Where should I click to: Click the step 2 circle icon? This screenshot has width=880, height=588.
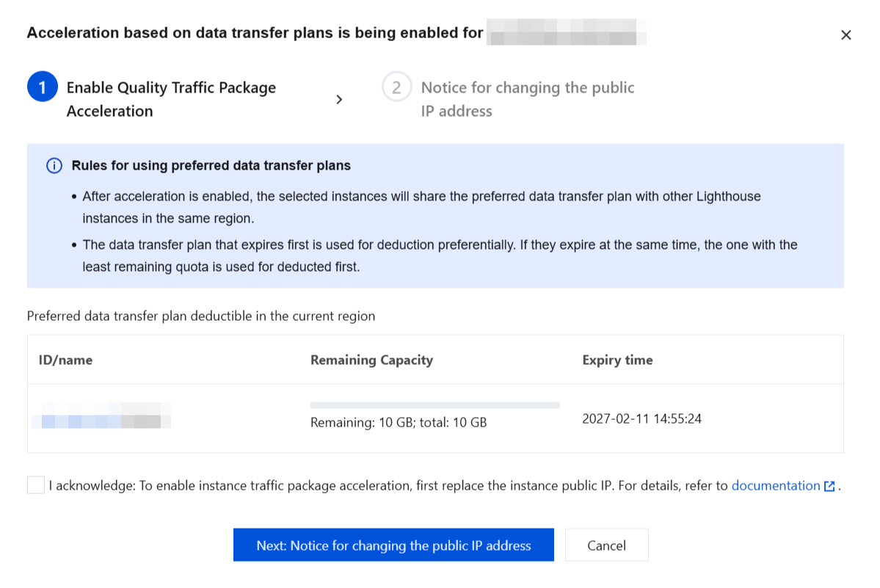pyautogui.click(x=396, y=87)
